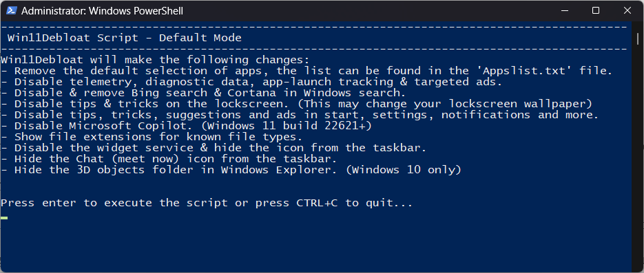
Task: Click the 'Press enter to execute' prompt
Action: (207, 203)
